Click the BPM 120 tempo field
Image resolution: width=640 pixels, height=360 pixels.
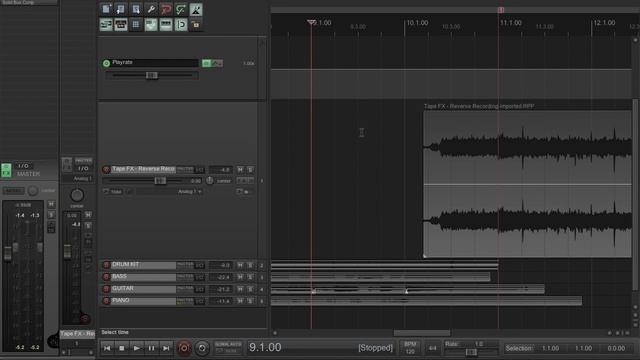(x=410, y=348)
